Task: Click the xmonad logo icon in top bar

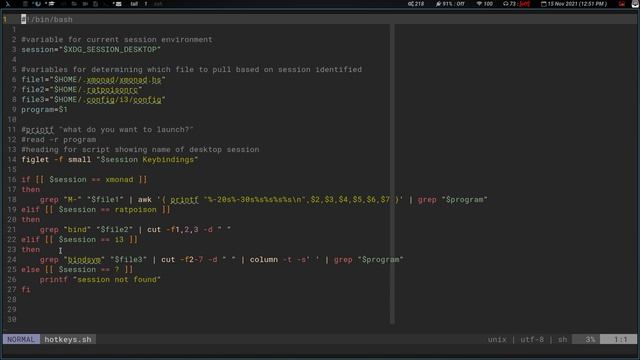Action: [x=8, y=4]
